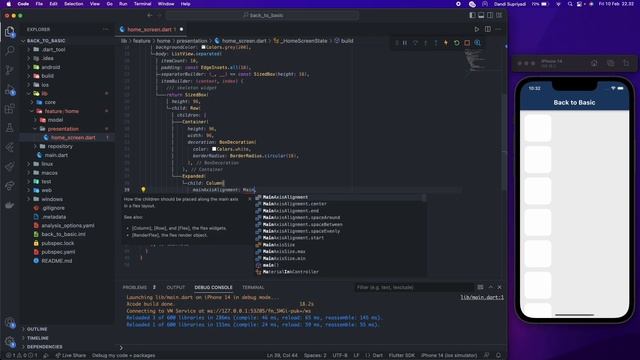The image size is (640, 360).
Task: Take a screenshot in simulator toolbar
Action: click(611, 63)
